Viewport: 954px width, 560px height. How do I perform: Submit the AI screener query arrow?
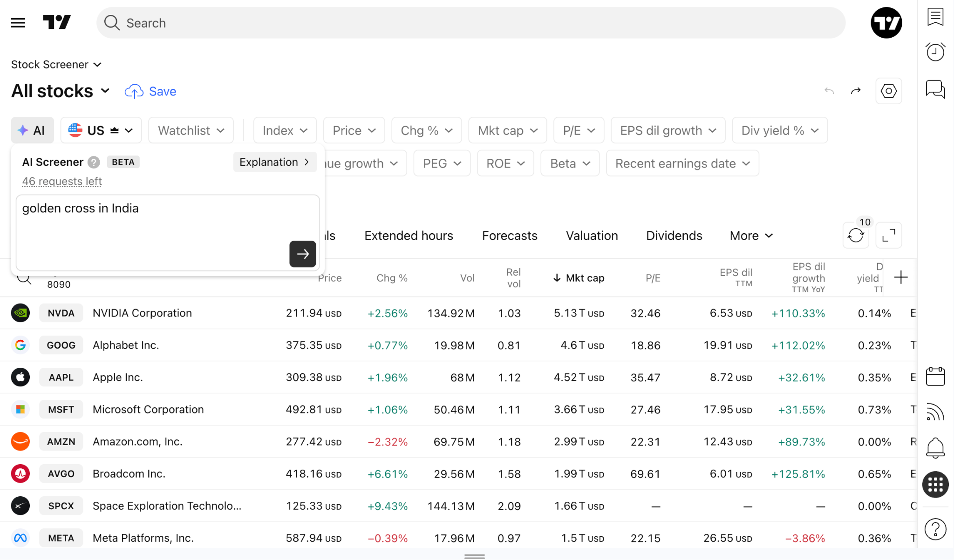click(303, 254)
